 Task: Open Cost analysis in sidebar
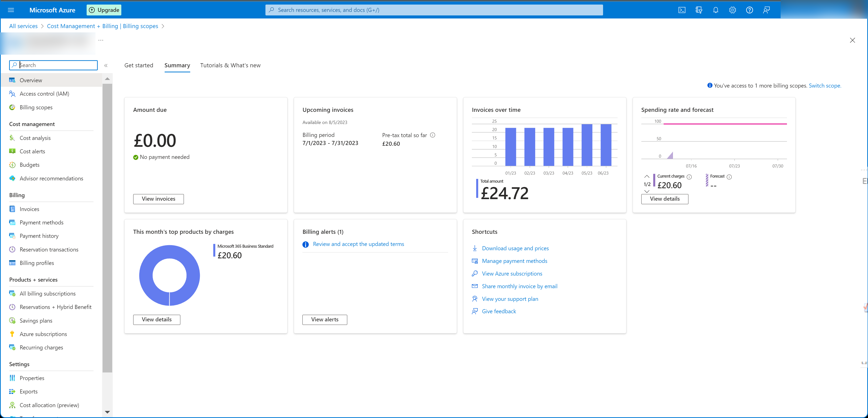click(35, 138)
